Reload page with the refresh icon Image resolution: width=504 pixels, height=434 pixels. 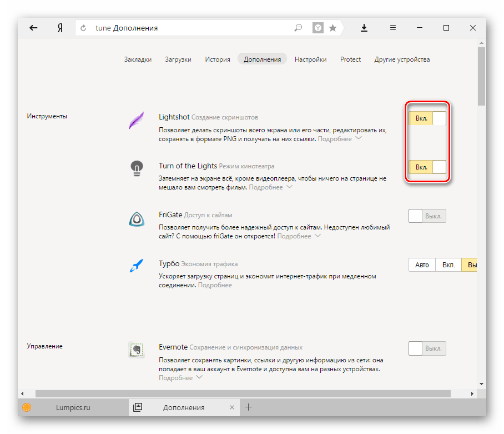84,28
